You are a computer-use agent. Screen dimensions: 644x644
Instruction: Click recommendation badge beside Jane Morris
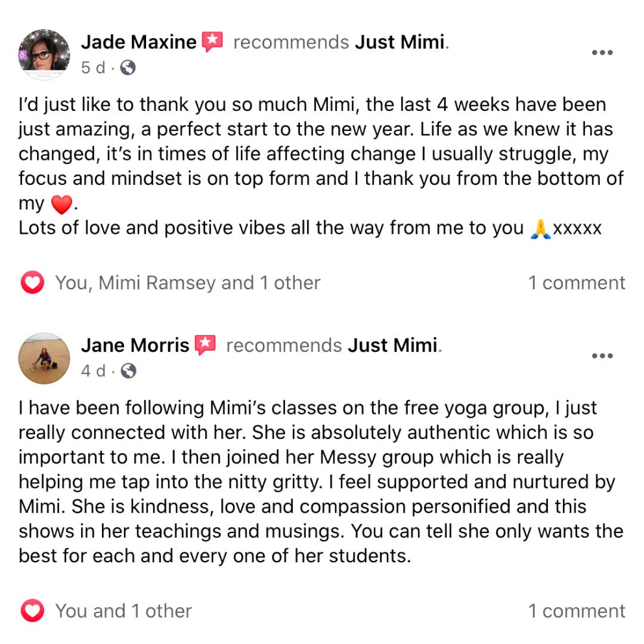205,345
